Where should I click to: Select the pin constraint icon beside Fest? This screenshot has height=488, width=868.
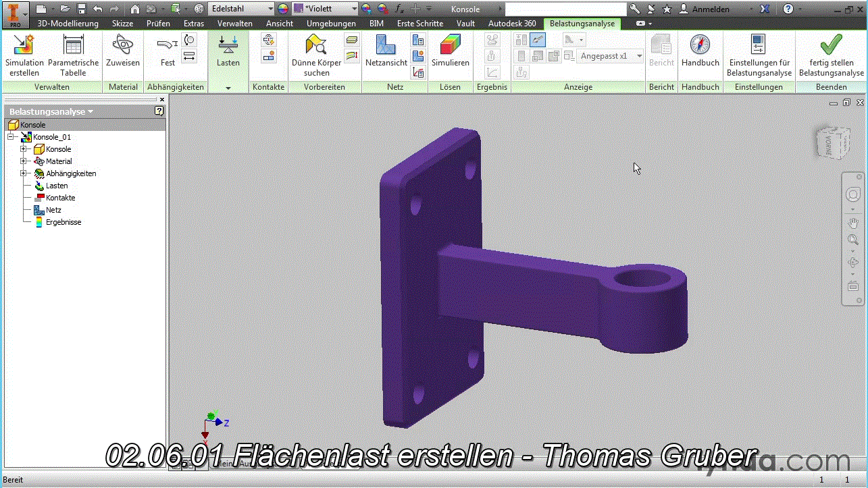point(190,40)
